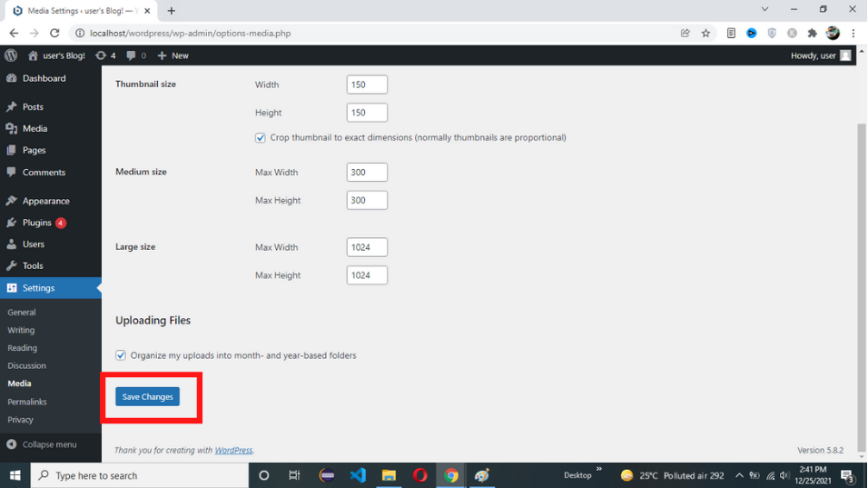Go to Writing settings submenu
The width and height of the screenshot is (868, 488).
click(x=21, y=330)
